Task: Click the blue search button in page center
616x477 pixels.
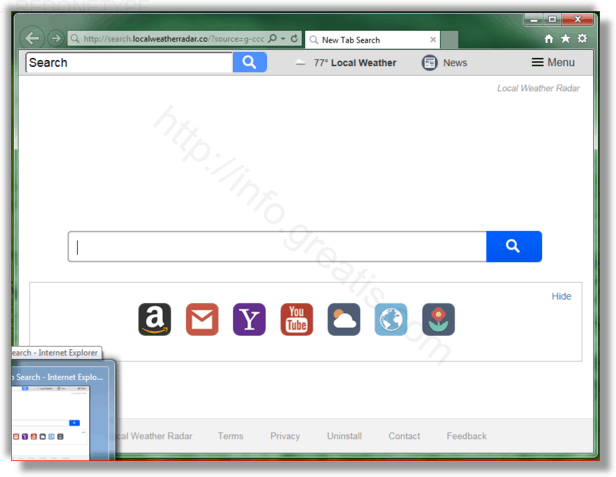Action: pyautogui.click(x=514, y=246)
